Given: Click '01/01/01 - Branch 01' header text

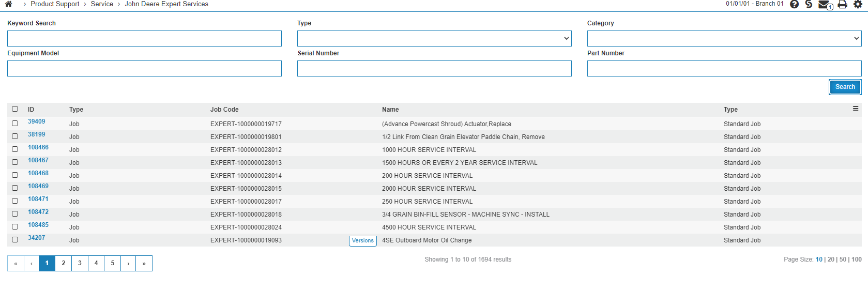Looking at the screenshot, I should (754, 4).
